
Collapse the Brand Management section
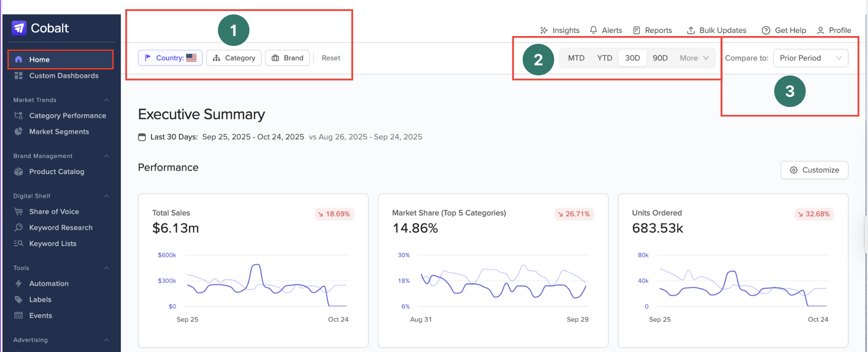[106, 156]
